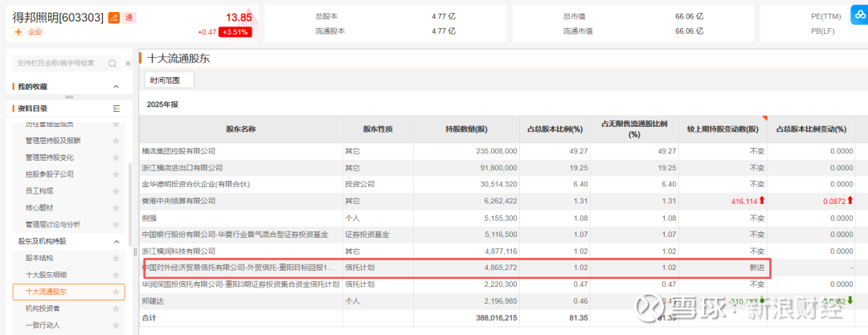868x335 pixels.
Task: Favorite star for 核心题材
Action: point(116,207)
